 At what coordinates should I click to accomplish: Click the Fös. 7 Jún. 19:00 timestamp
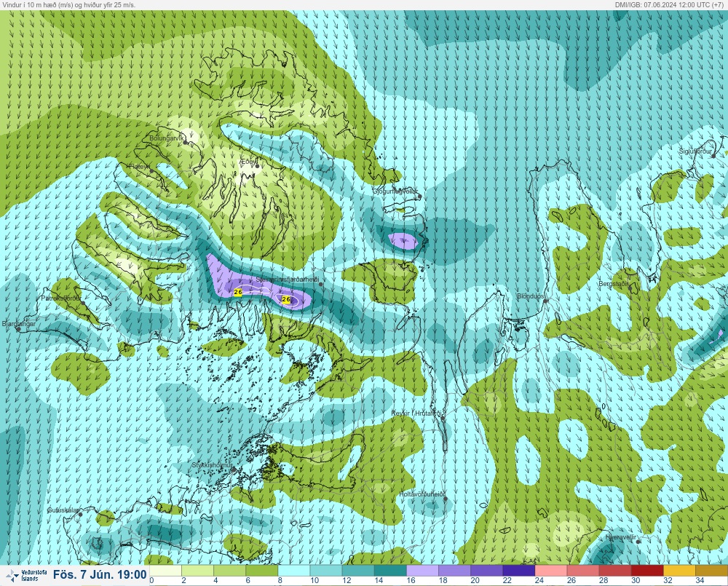click(x=100, y=574)
